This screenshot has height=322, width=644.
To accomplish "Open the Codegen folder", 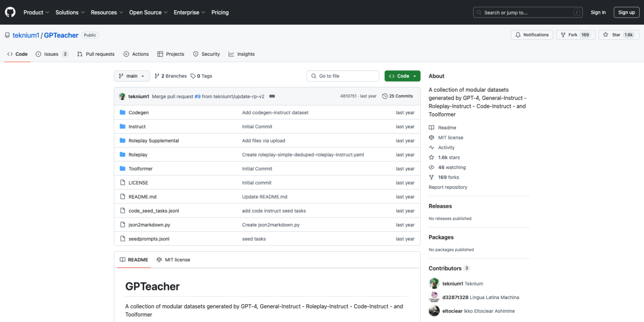I will (138, 113).
